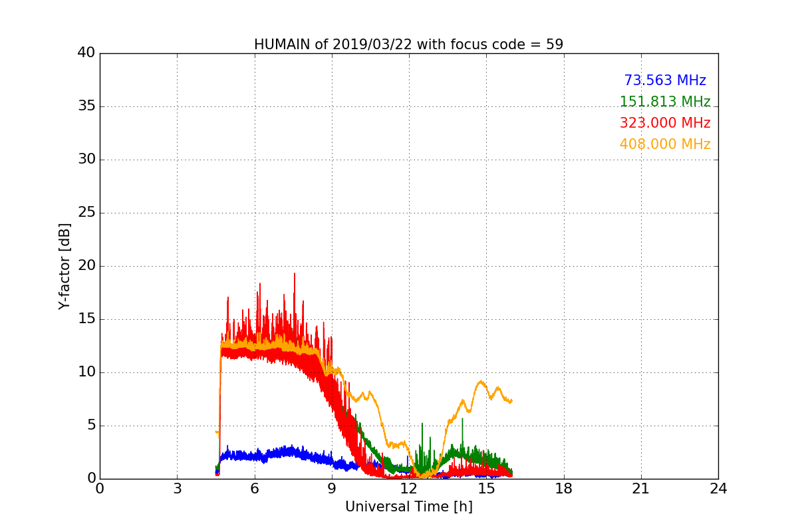Click the y-axis tick label 20
This screenshot has width=798, height=532.
pos(86,266)
